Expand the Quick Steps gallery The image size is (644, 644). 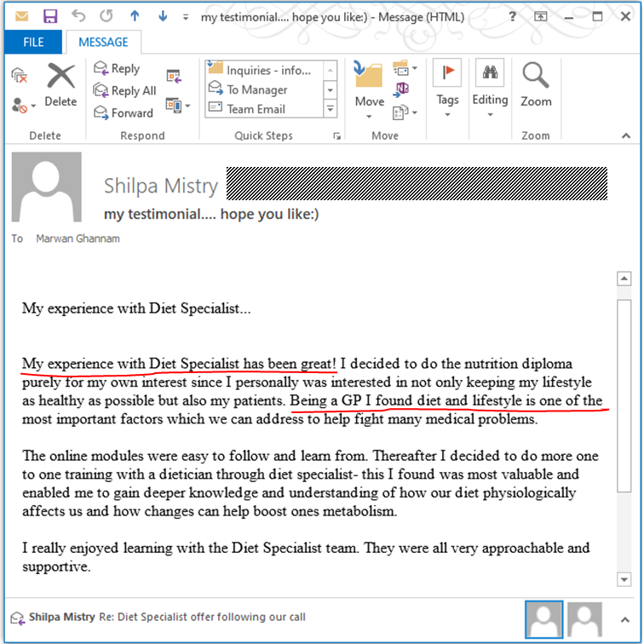point(331,109)
